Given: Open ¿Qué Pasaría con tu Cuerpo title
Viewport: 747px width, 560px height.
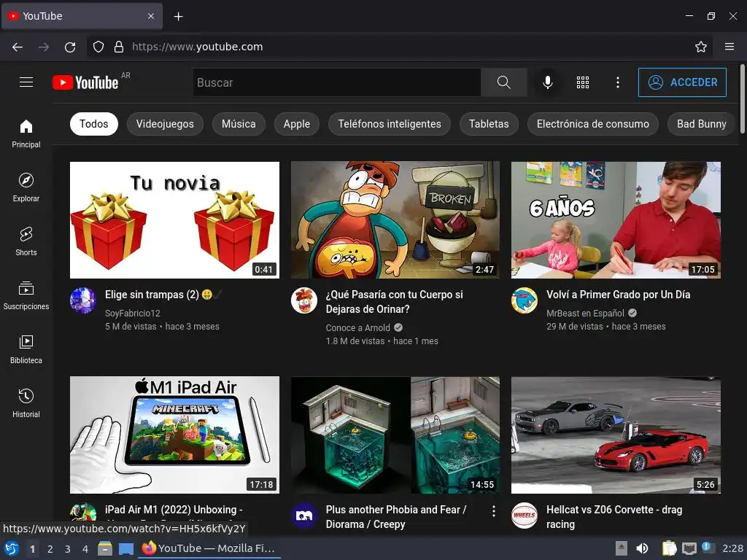Looking at the screenshot, I should click(394, 302).
